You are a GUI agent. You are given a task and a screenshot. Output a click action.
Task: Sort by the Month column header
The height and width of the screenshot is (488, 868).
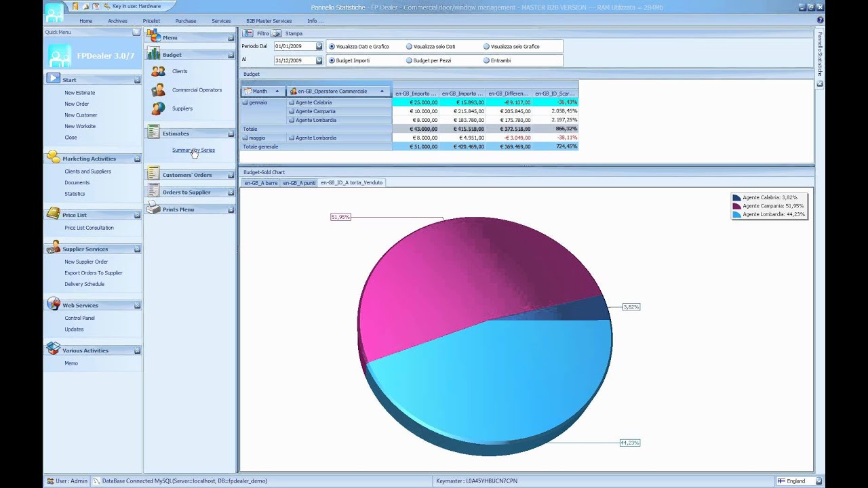(263, 91)
